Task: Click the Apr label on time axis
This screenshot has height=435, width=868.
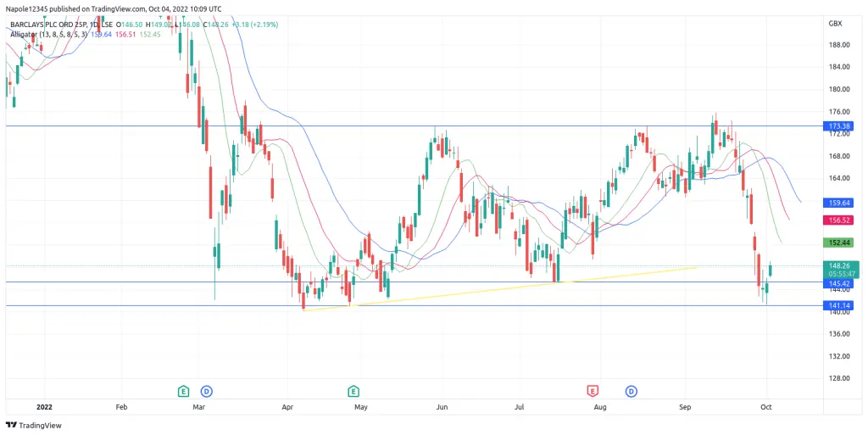Action: [287, 407]
